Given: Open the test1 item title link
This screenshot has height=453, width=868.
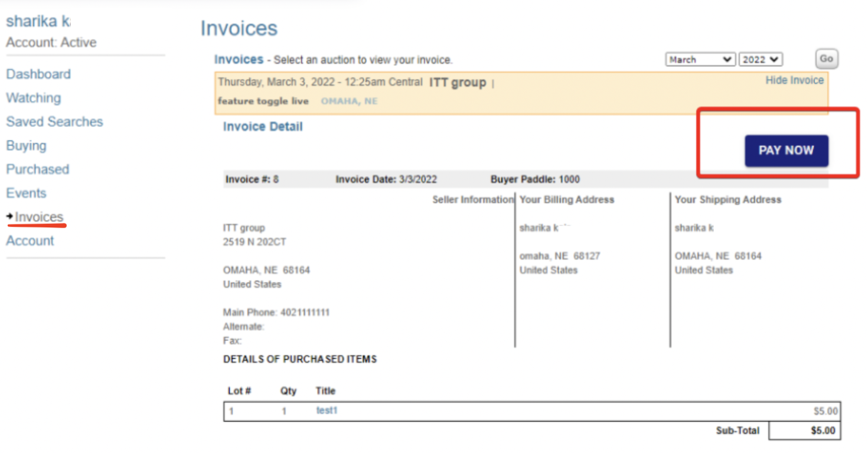Looking at the screenshot, I should [327, 410].
